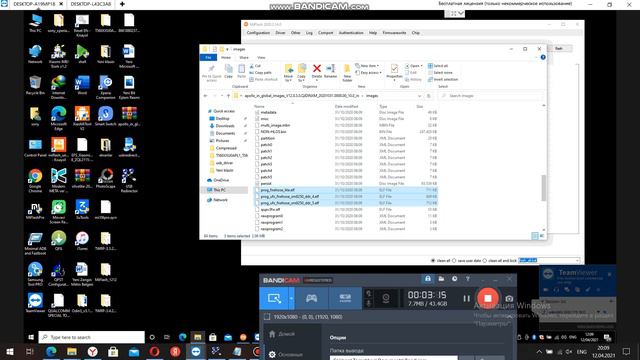Click Pin to Quick access
The height and width of the screenshot is (360, 640).
[x=211, y=73]
